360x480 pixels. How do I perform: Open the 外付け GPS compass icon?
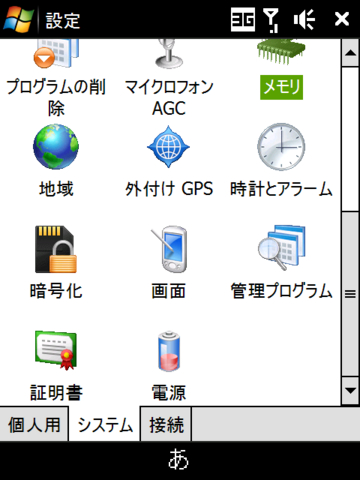click(168, 147)
